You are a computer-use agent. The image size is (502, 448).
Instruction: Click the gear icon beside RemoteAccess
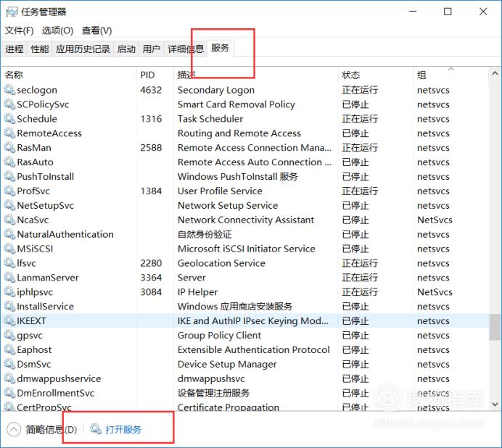click(x=9, y=133)
